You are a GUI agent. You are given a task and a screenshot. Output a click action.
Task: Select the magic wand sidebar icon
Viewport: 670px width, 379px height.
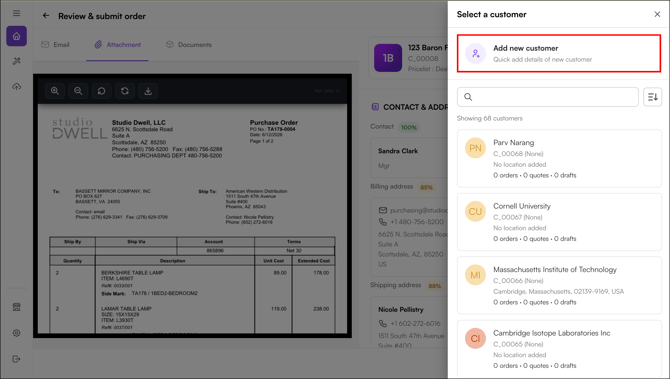pyautogui.click(x=17, y=61)
